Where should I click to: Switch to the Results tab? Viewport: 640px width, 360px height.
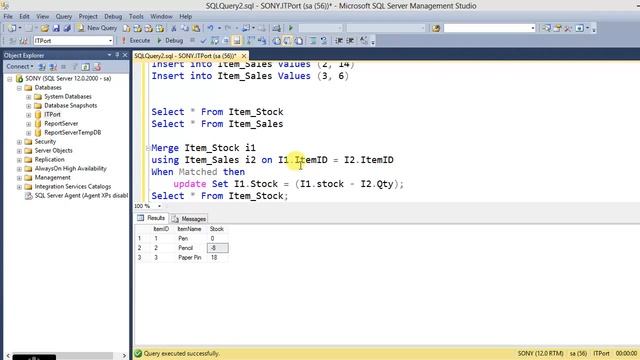pyautogui.click(x=151, y=218)
